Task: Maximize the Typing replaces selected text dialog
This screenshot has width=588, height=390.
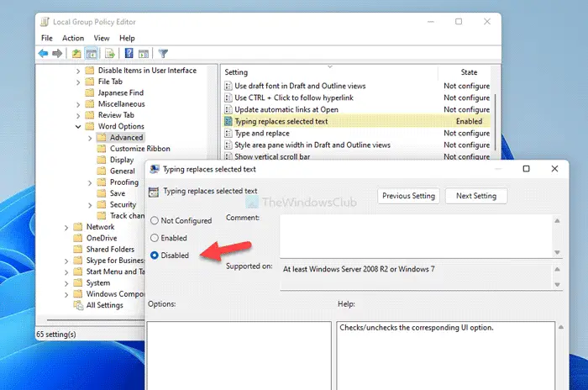Action: [526, 169]
